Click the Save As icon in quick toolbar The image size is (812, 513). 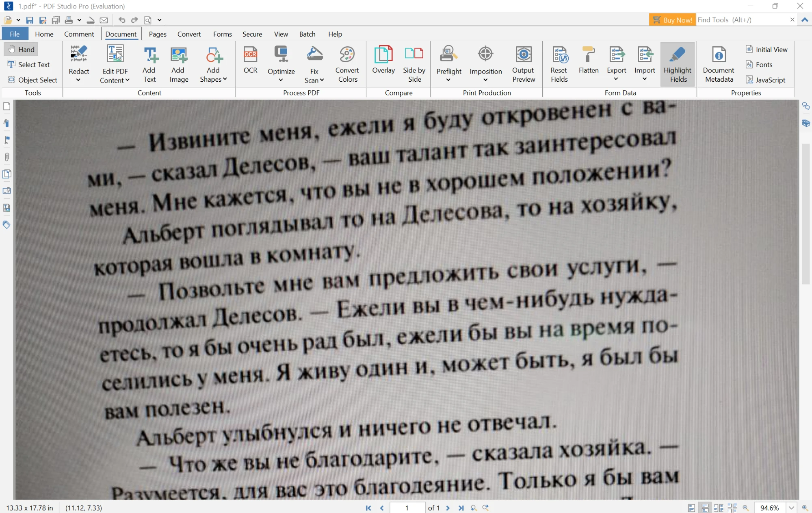[x=43, y=20]
